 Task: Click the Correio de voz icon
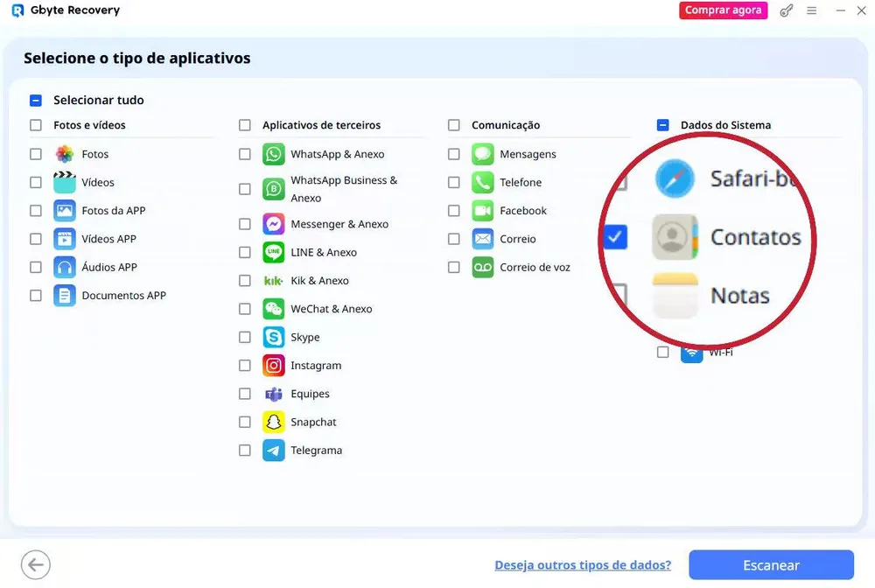click(483, 267)
